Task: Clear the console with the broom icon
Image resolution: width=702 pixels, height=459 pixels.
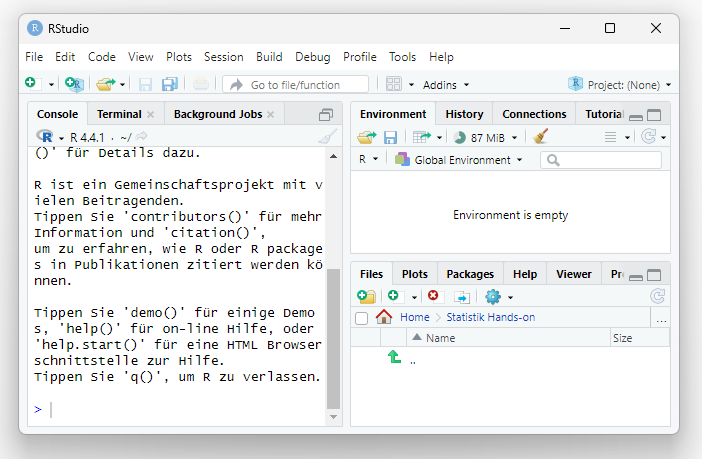Action: coord(327,136)
